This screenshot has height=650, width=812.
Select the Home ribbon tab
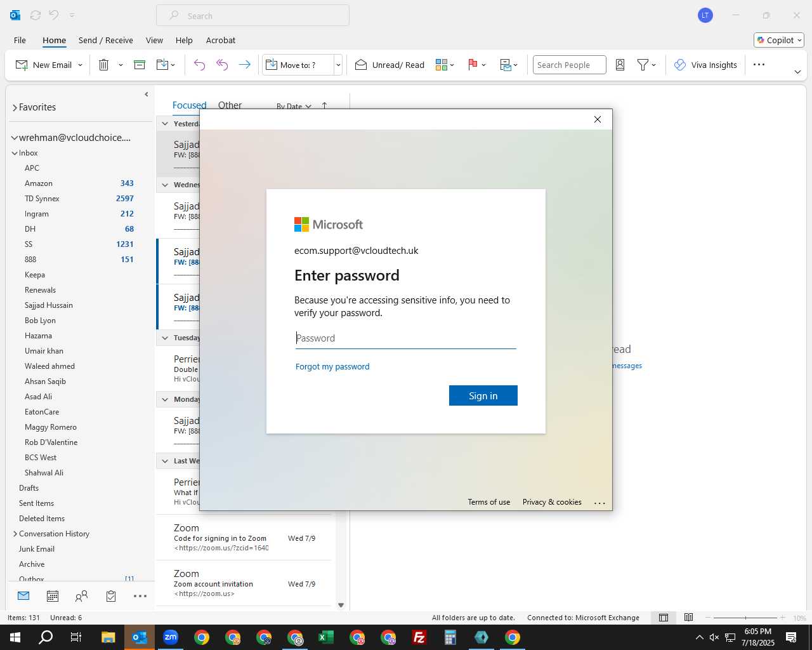54,40
